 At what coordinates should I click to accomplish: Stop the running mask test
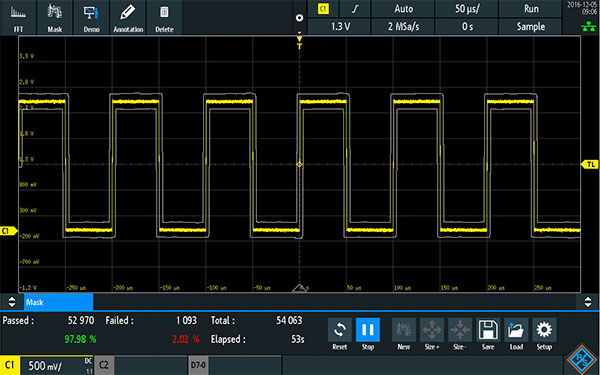pos(368,334)
